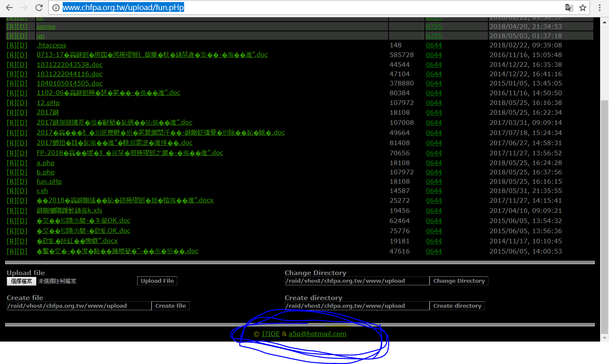Click 0755 permissions link for up
The width and height of the screenshot is (609, 364).
click(434, 36)
